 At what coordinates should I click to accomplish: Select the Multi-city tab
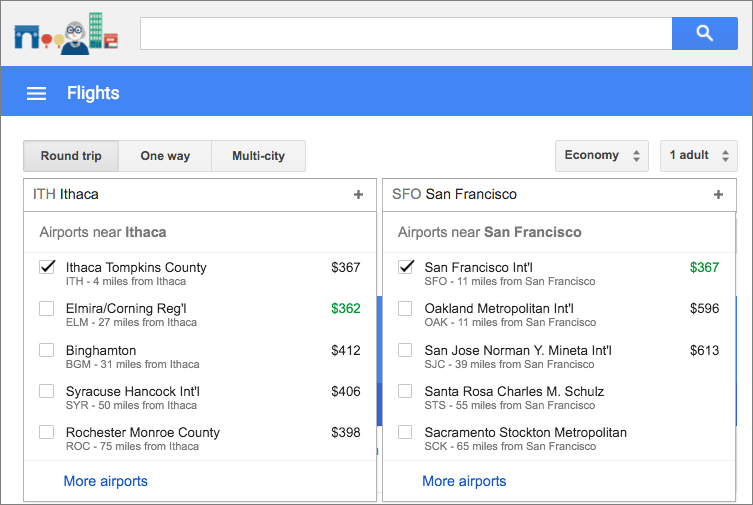[258, 156]
